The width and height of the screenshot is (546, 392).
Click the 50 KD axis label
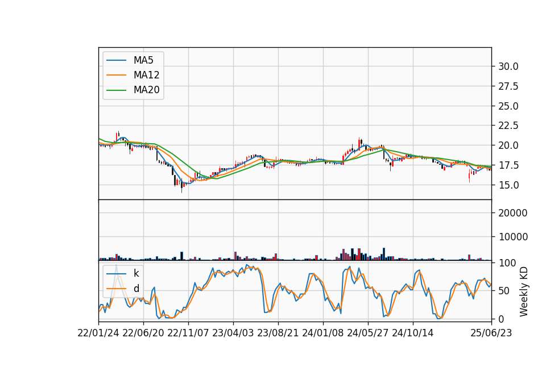[504, 291]
